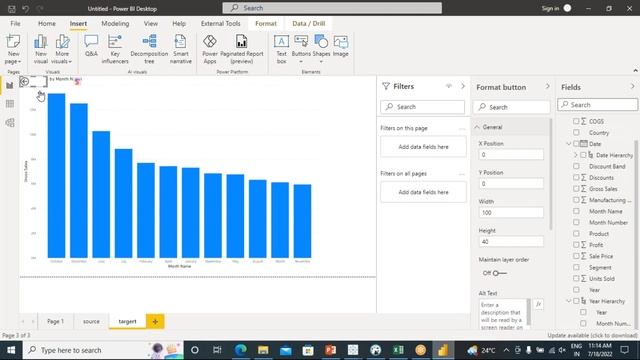640x360 pixels.
Task: Insert a New visual
Action: [x=40, y=49]
